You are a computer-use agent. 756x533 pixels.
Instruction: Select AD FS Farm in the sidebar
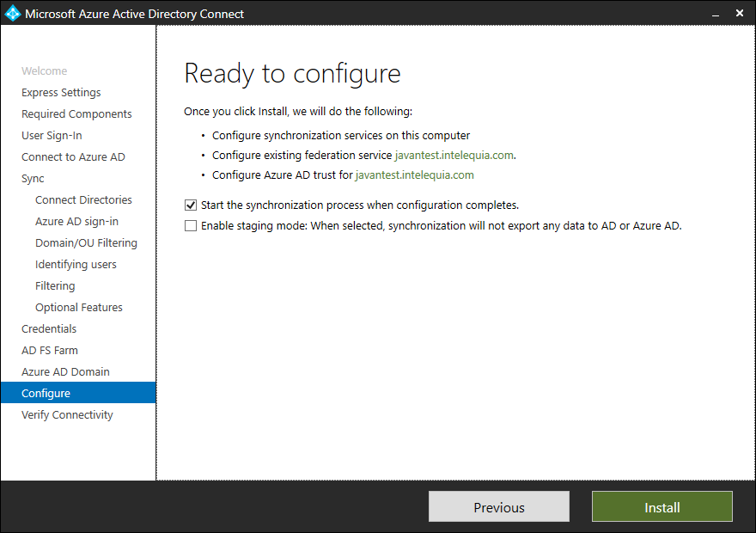pyautogui.click(x=49, y=350)
